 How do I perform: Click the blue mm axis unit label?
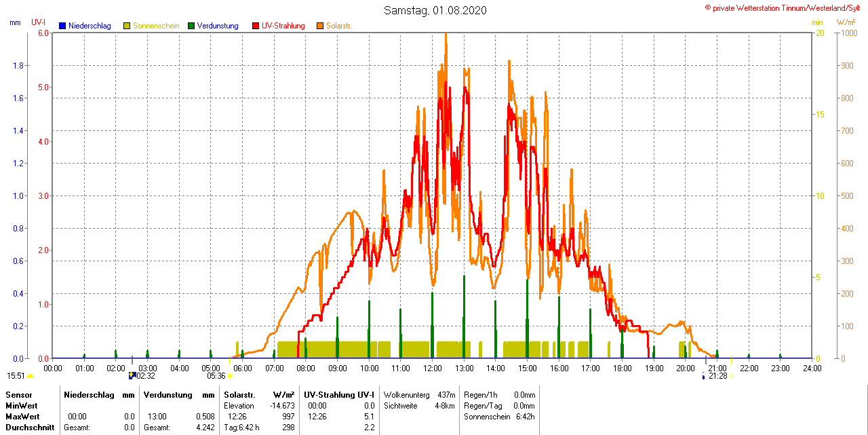click(16, 22)
